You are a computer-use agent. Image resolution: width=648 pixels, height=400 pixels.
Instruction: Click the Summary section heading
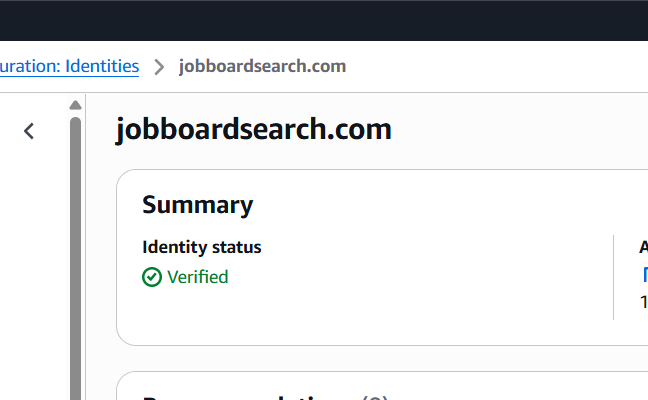(197, 205)
